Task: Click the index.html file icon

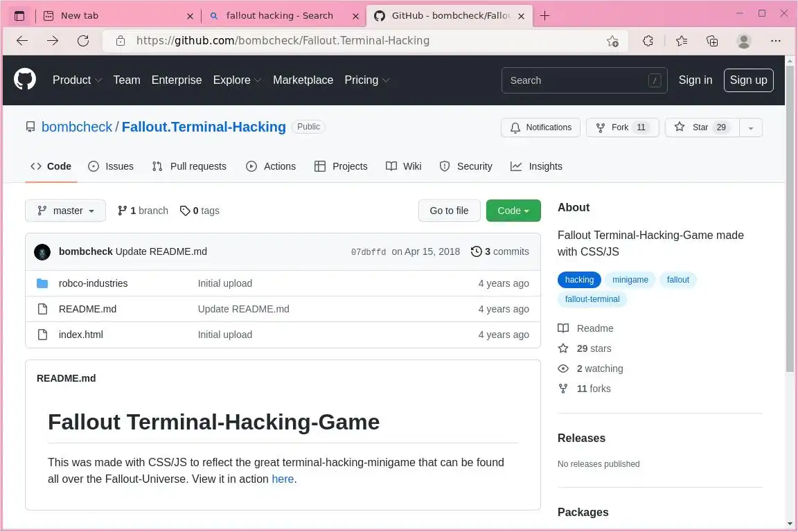Action: (x=43, y=335)
